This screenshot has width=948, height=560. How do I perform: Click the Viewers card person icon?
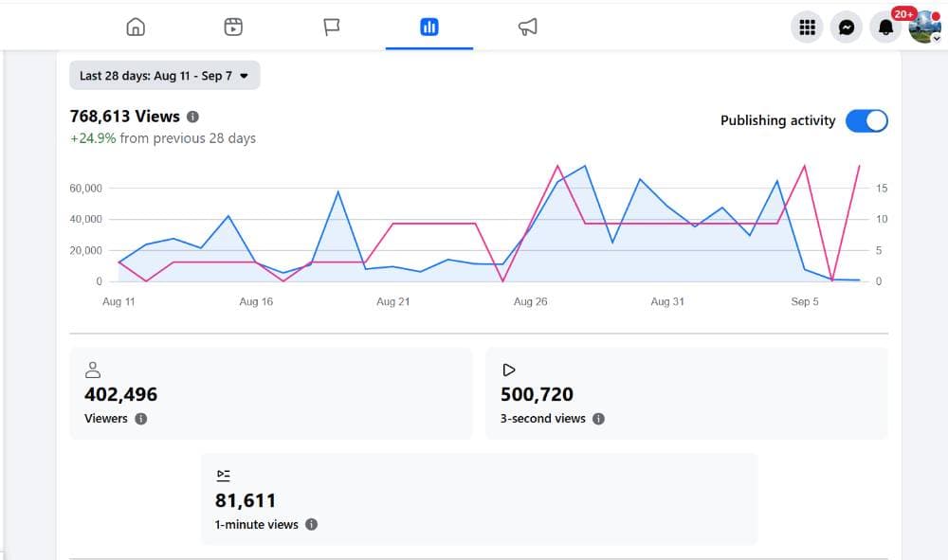[93, 370]
